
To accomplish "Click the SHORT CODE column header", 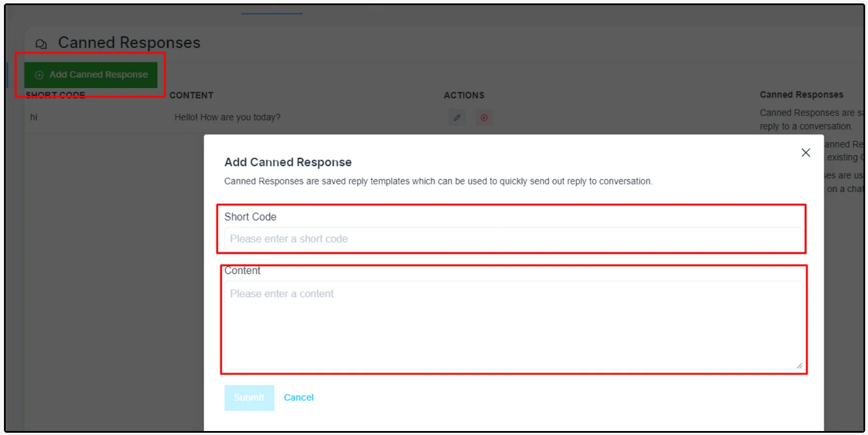I will coord(56,95).
